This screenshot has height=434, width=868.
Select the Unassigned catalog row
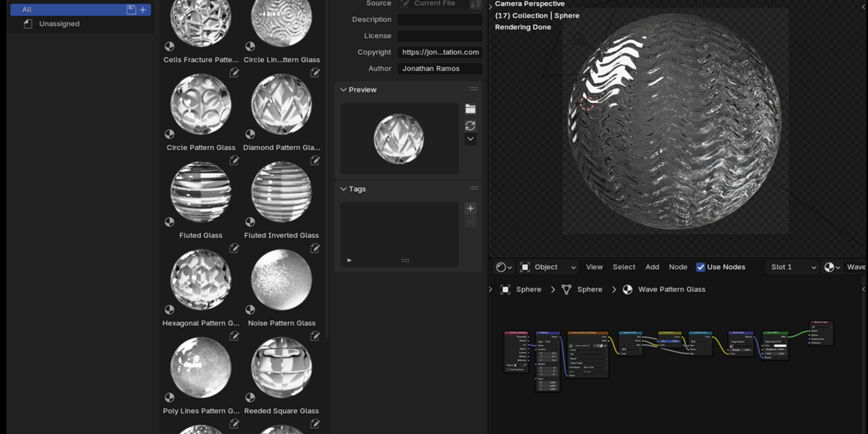(x=80, y=24)
